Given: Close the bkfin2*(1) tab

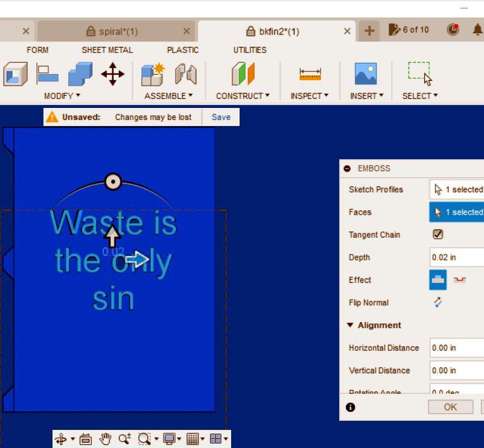Looking at the screenshot, I should [347, 31].
